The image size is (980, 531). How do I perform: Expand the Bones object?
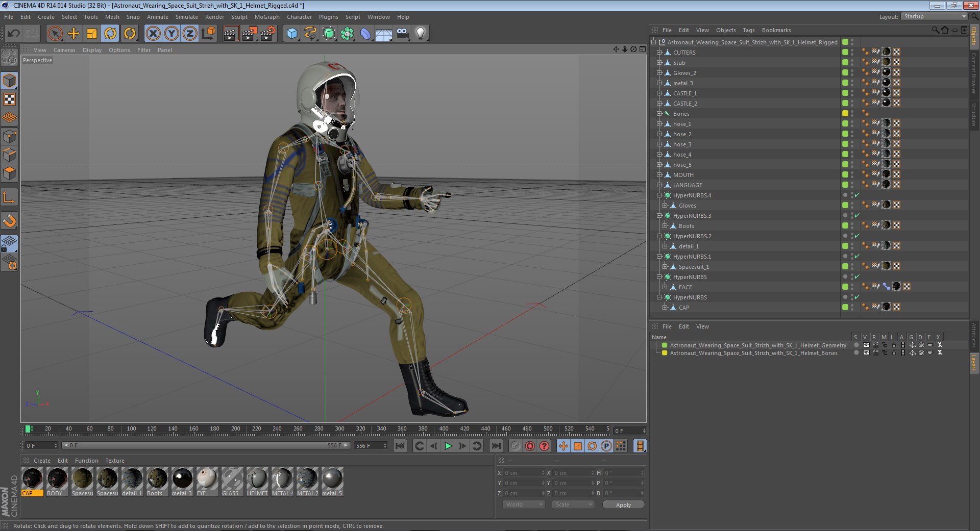pos(659,114)
